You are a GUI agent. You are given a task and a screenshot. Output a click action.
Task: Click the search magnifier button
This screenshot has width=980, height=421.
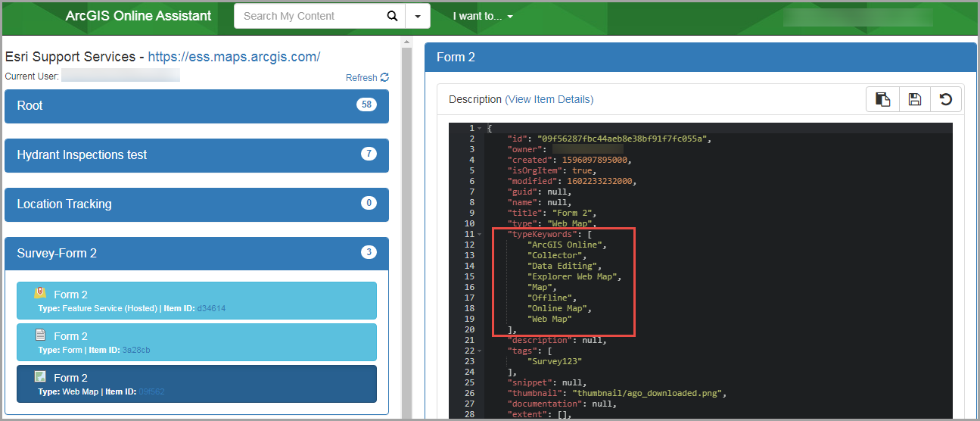391,16
